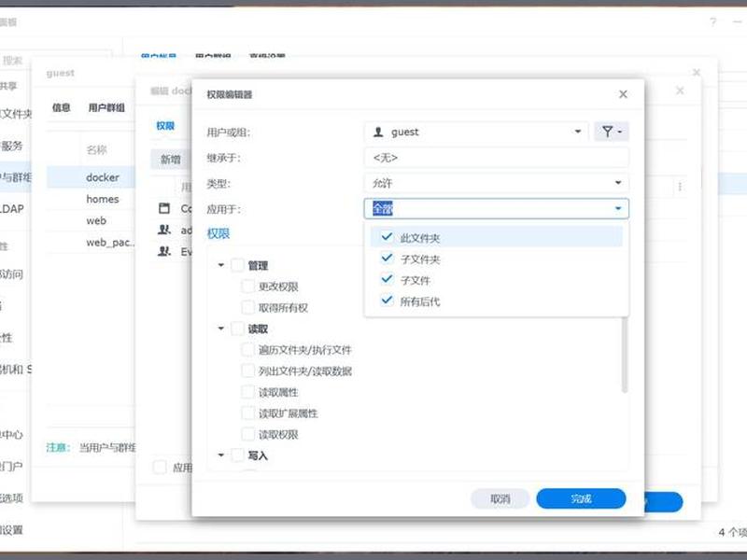
Task: Click the guest user avatar icon
Action: pos(378,132)
